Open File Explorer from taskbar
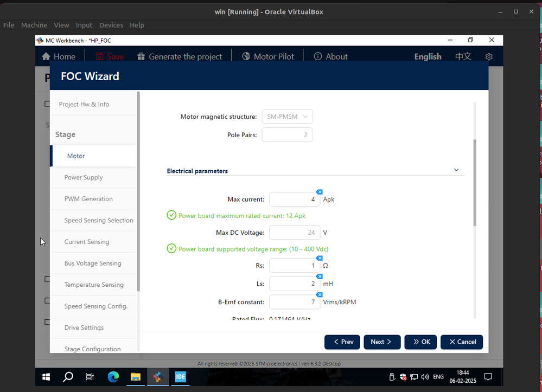This screenshot has width=542, height=392. pyautogui.click(x=136, y=377)
